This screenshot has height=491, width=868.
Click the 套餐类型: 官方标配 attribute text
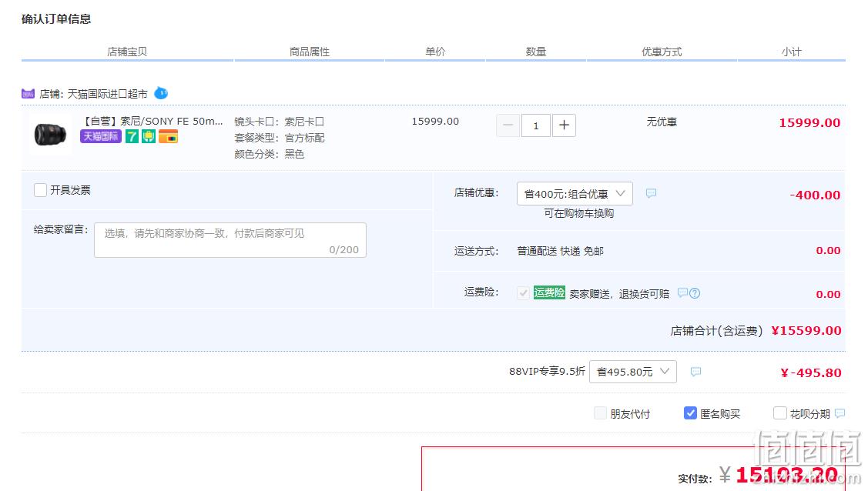279,138
